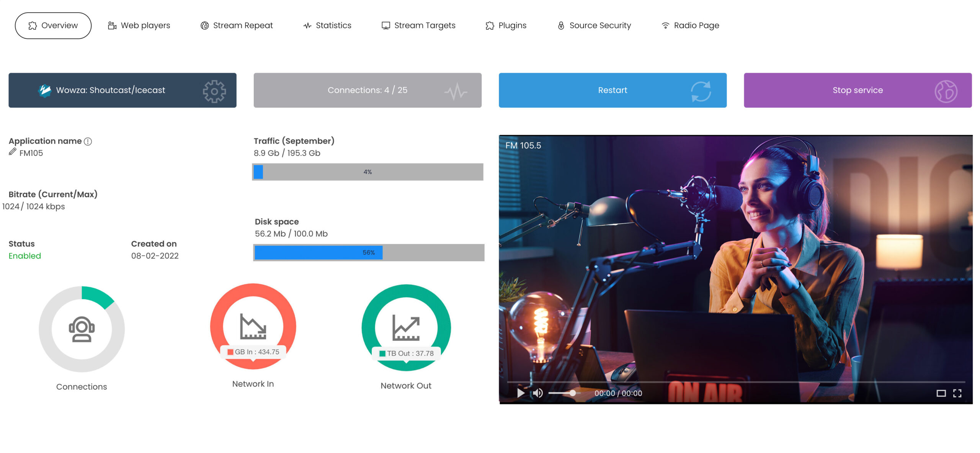Mute audio with the speaker icon
980x453 pixels.
coord(537,393)
